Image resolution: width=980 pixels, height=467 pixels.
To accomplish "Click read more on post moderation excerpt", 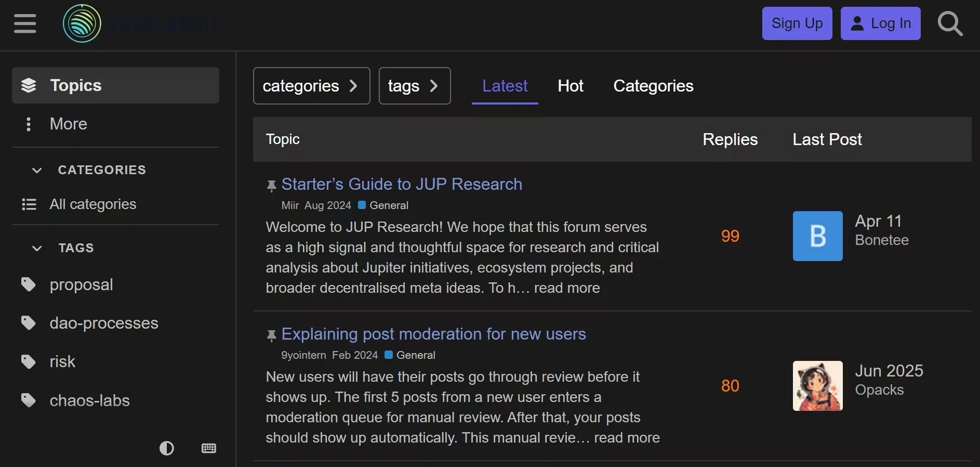I will pos(627,438).
